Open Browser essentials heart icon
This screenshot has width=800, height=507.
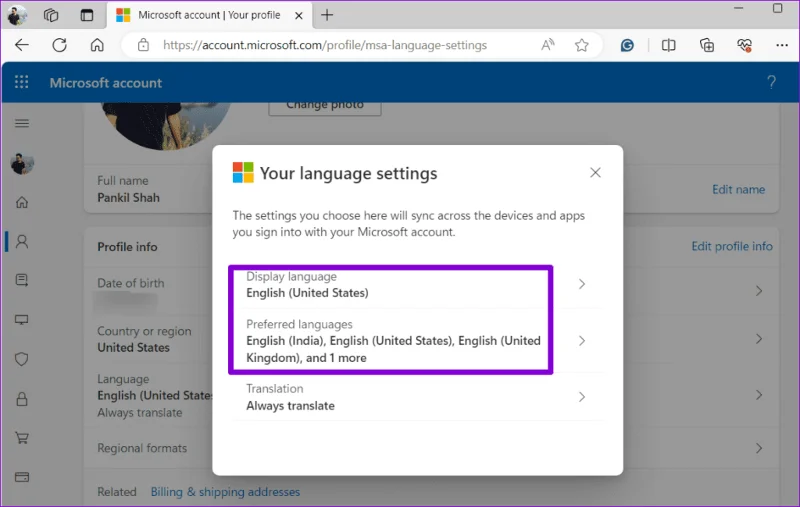coord(744,45)
